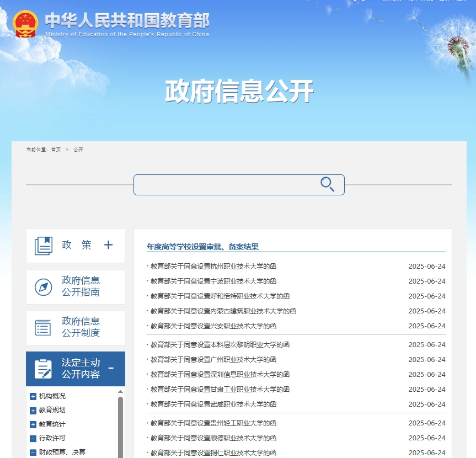Expand the 教育规划 section
This screenshot has height=458, width=476.
33,410
